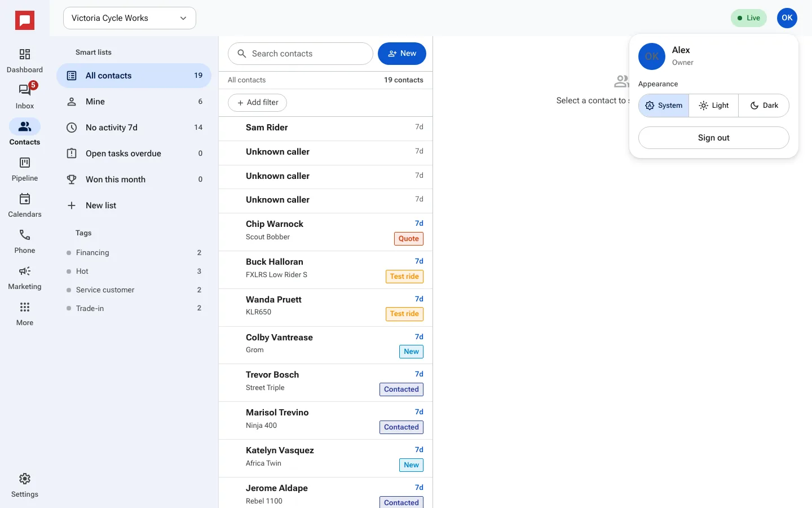The image size is (812, 508).
Task: Switch appearance to Dark
Action: click(764, 106)
